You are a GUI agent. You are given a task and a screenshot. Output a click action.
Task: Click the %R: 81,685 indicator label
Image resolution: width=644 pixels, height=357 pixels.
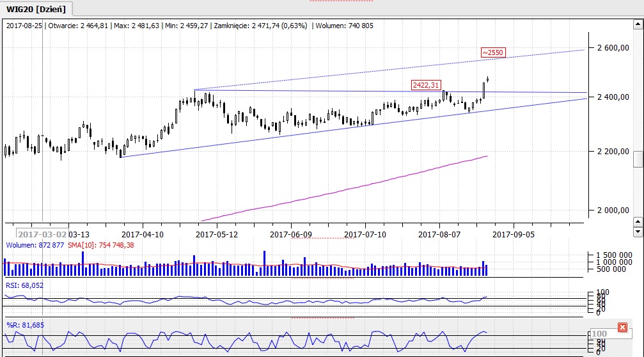[x=24, y=326]
